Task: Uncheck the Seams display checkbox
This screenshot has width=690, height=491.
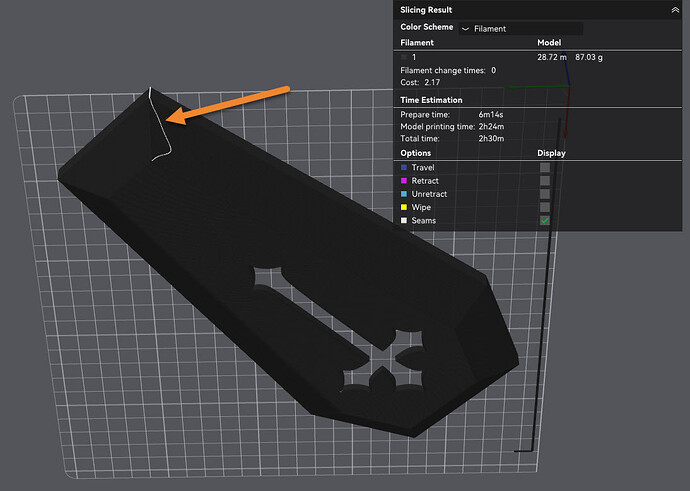Action: coord(545,220)
